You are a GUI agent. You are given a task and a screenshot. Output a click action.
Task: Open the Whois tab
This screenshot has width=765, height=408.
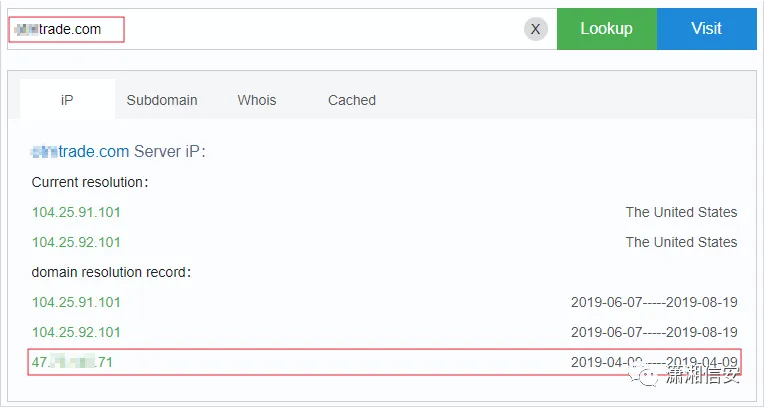[x=257, y=100]
